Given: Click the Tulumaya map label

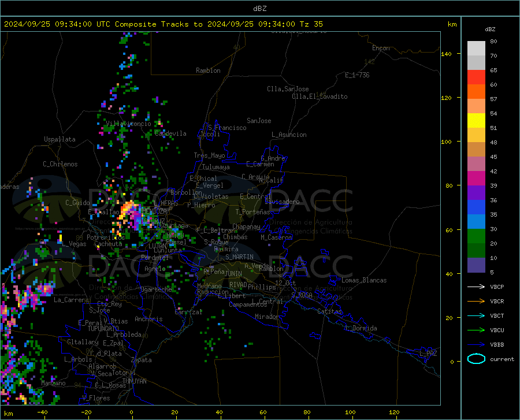Looking at the screenshot, I should [216, 167].
